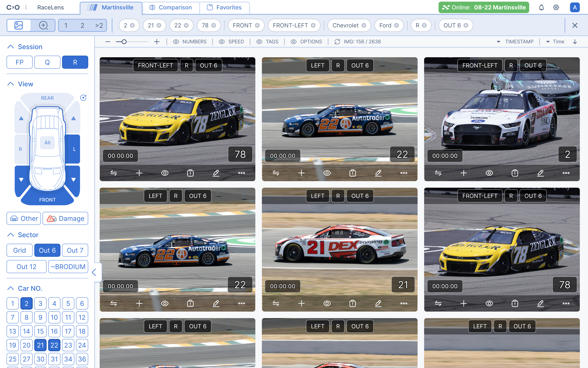Open clipboard report icon on first 78 card
Screen dimensions: 588x368
coord(191,173)
